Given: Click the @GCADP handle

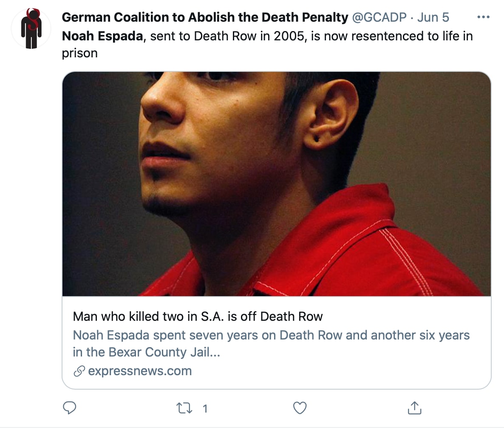Looking at the screenshot, I should click(x=379, y=17).
